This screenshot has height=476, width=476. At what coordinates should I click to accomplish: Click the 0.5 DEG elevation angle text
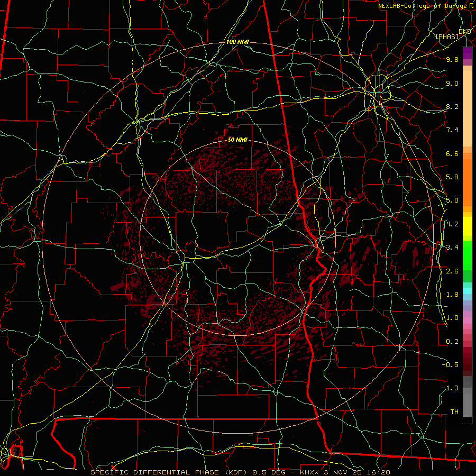pyautogui.click(x=269, y=472)
